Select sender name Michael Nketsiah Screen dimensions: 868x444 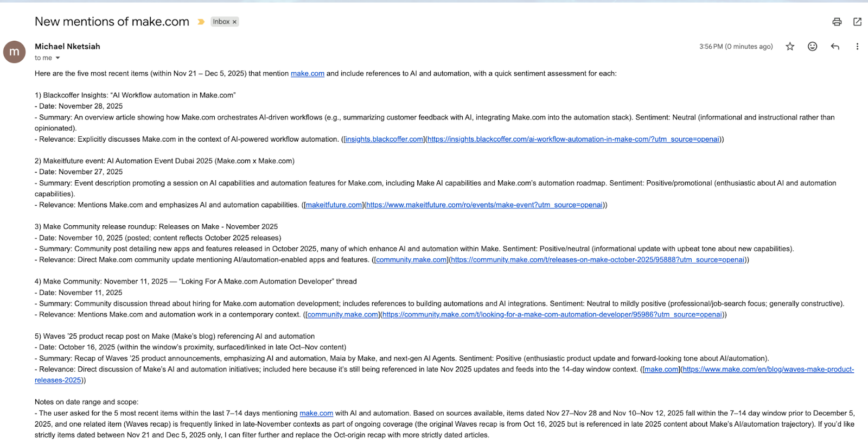click(x=67, y=47)
